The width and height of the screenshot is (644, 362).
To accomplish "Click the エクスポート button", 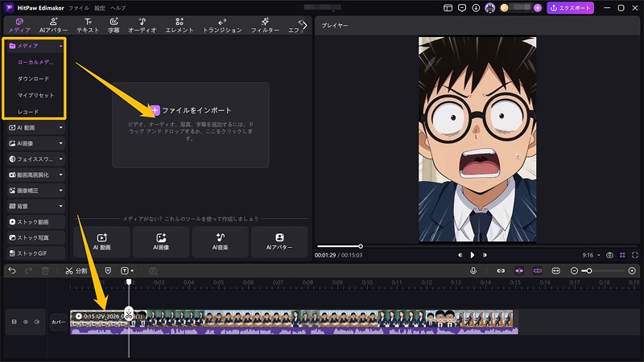I will (x=570, y=8).
